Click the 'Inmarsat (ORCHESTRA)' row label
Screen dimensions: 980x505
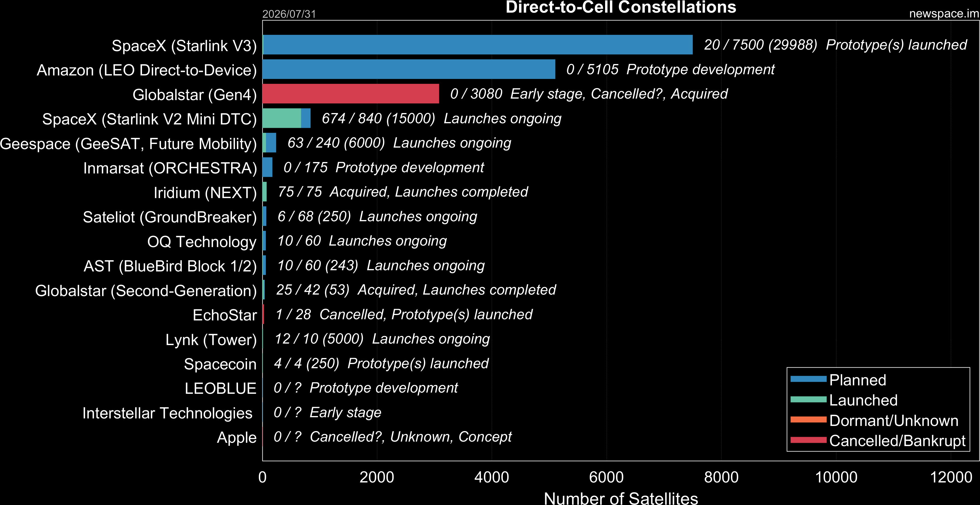(x=170, y=168)
